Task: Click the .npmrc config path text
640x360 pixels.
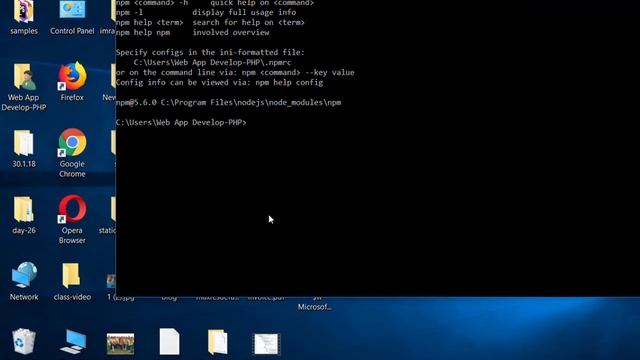Action: (x=213, y=62)
